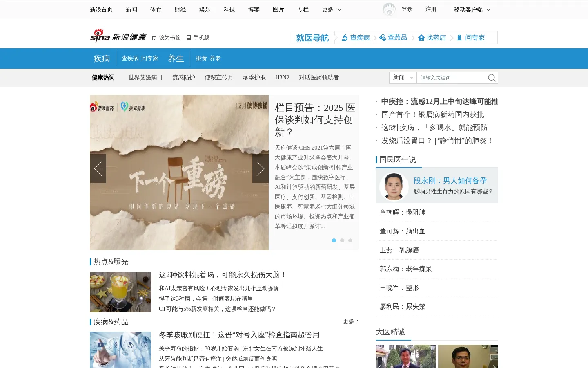Click the search magnifier icon

click(x=492, y=78)
